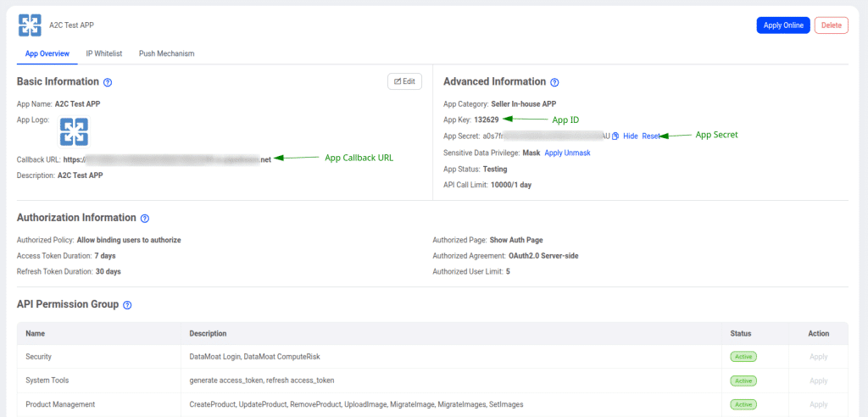The height and width of the screenshot is (417, 868).
Task: Click the A2C Test APP header logo
Action: 31,25
